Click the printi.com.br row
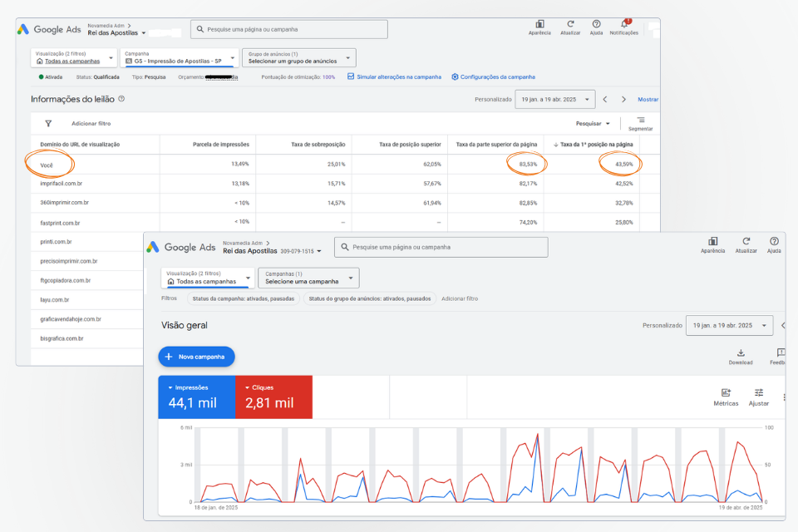This screenshot has width=798, height=532. point(87,242)
